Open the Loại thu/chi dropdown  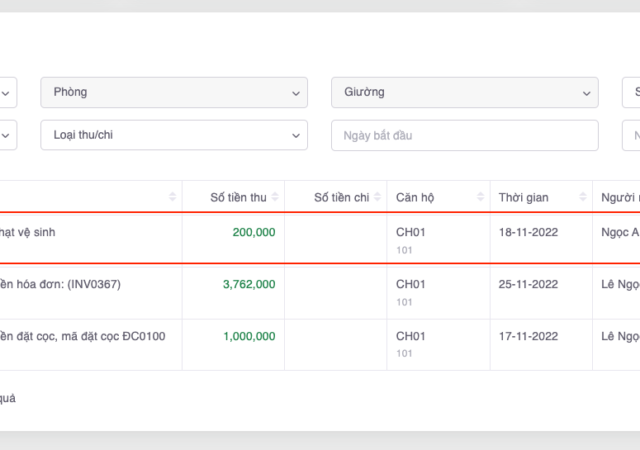(173, 135)
